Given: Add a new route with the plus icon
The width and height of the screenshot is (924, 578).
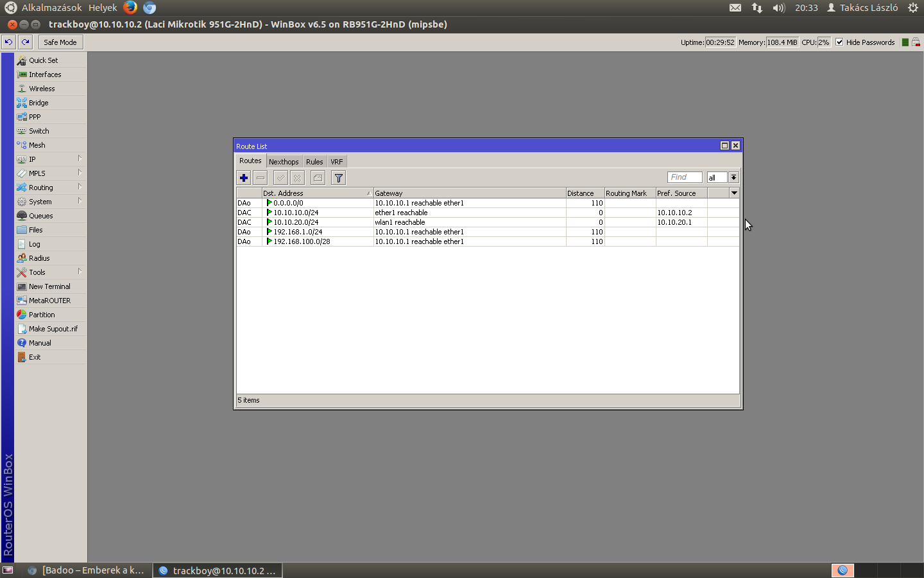Looking at the screenshot, I should [244, 178].
